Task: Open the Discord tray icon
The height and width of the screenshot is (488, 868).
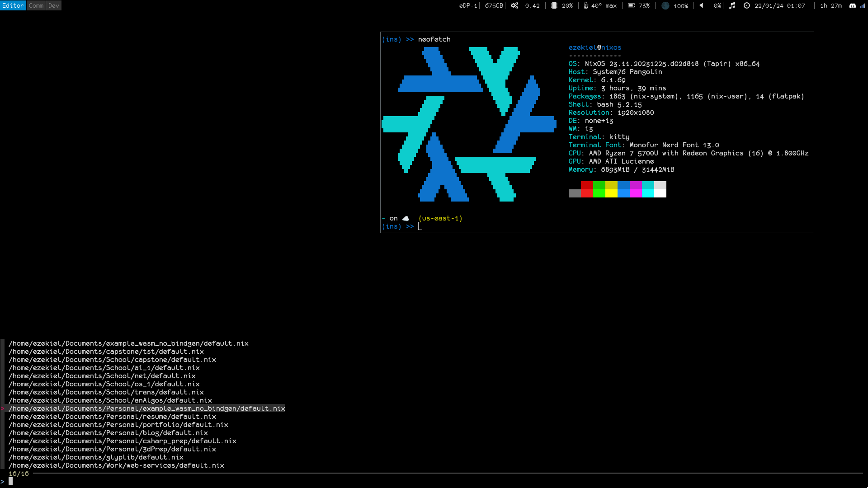Action: click(x=853, y=6)
